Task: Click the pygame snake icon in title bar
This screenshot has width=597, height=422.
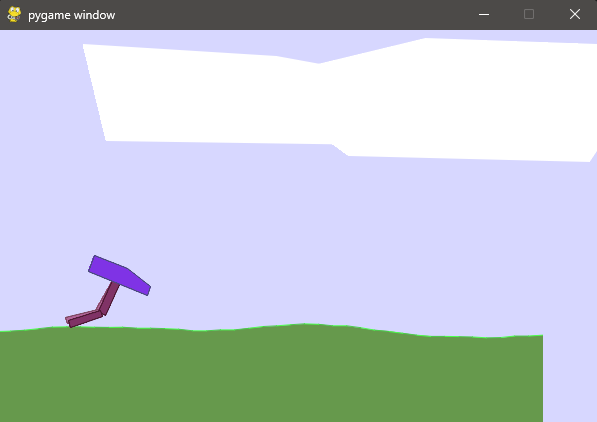Action: (14, 14)
